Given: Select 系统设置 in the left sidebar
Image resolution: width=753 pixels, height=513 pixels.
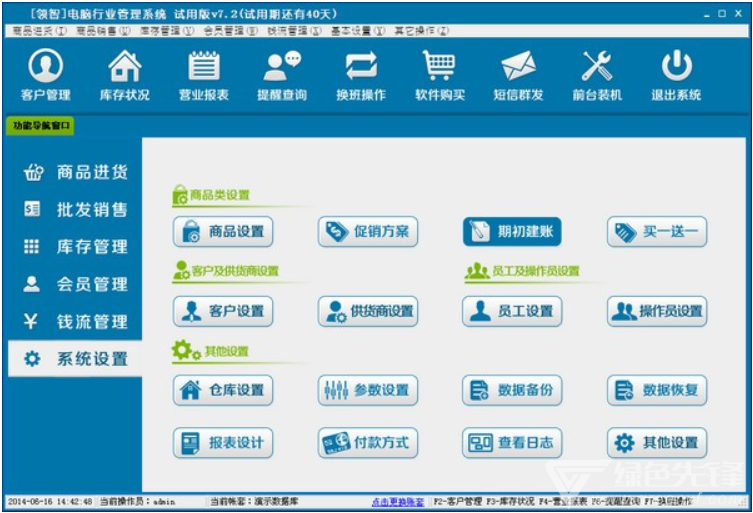Looking at the screenshot, I should [x=75, y=359].
